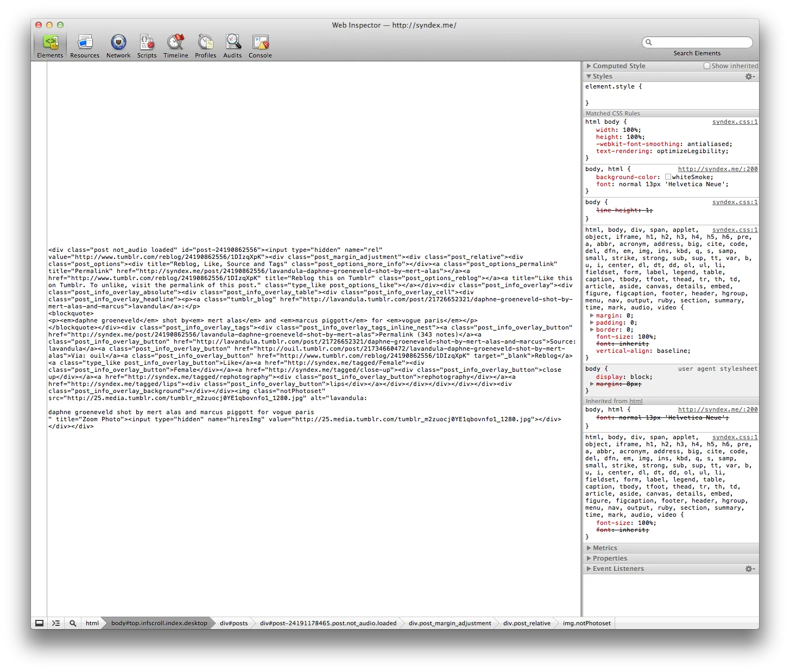Click the html link in Inherited from

[636, 401]
